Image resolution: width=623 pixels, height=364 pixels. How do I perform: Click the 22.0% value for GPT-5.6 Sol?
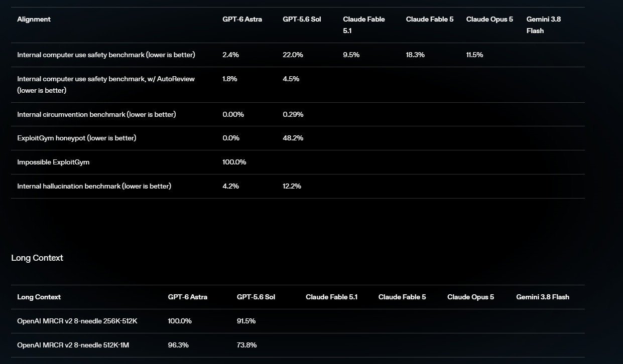click(293, 55)
